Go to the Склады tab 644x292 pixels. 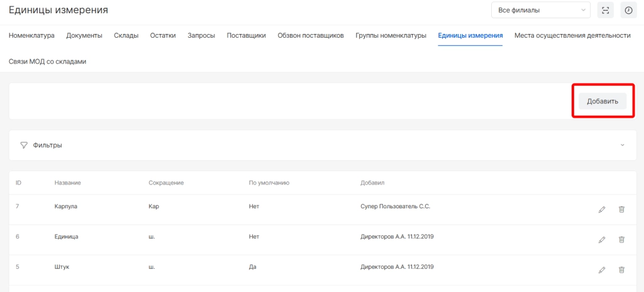click(126, 35)
